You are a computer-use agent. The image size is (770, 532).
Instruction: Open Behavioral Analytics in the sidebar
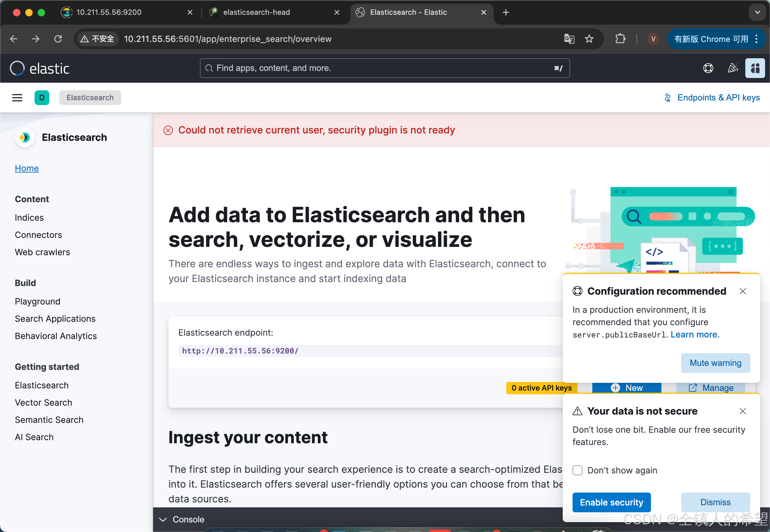click(x=56, y=336)
